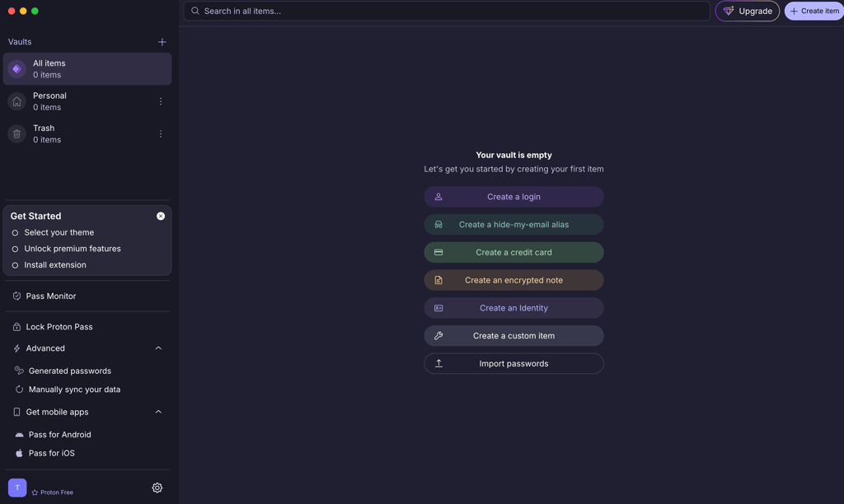
Task: Click the Get mobile apps label
Action: 57,412
